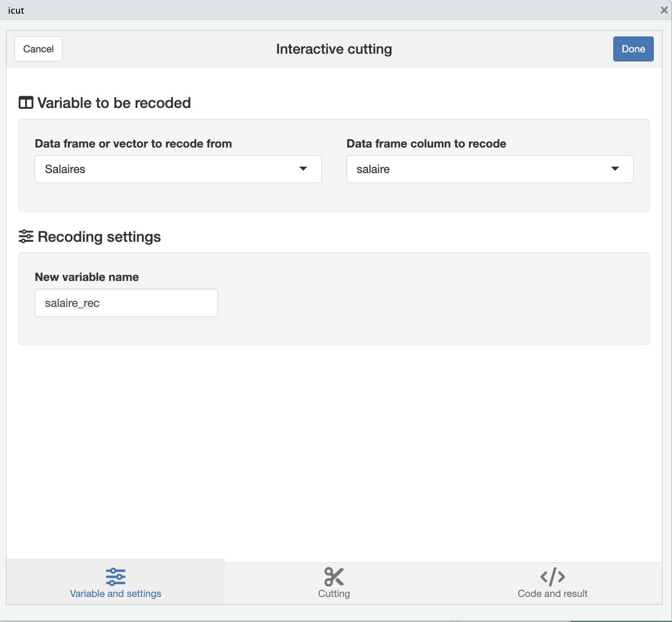Open the data frame selector showing Salaires
The image size is (672, 622).
(178, 169)
